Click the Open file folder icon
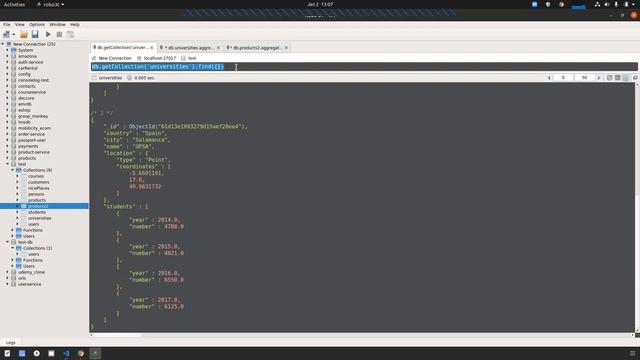The image size is (640, 360). point(24,35)
